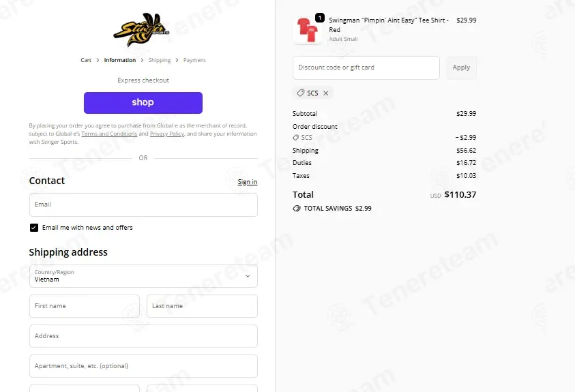575x392 pixels.
Task: Remove the SCS discount code tag
Action: [325, 93]
